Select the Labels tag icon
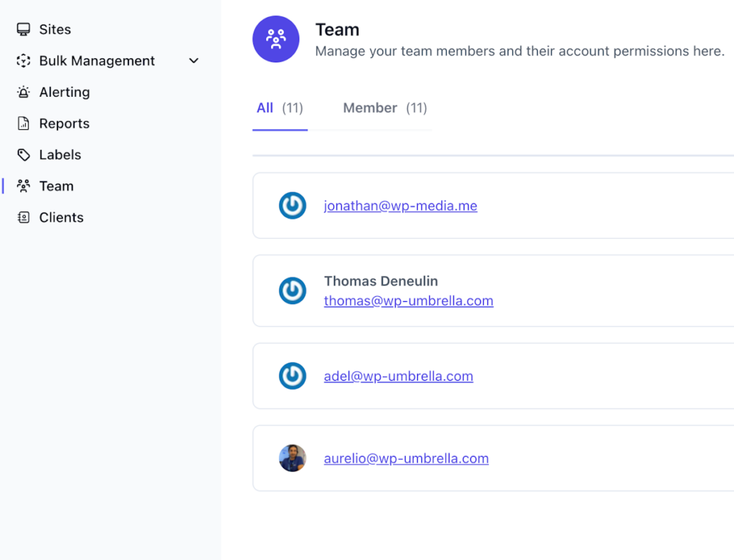The height and width of the screenshot is (560, 734). click(x=23, y=154)
